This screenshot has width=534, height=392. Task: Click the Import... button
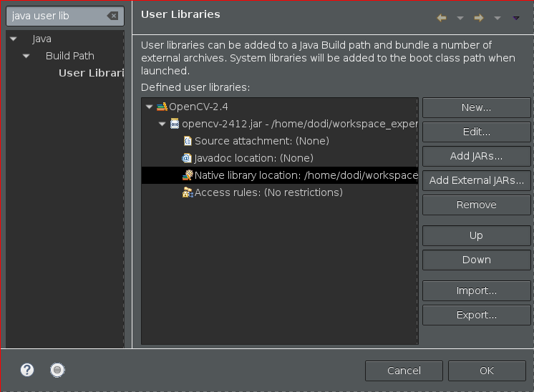[477, 290]
